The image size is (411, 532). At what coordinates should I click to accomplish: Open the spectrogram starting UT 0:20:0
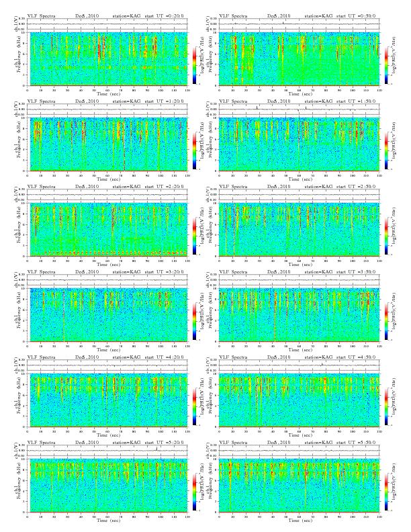[x=109, y=58]
